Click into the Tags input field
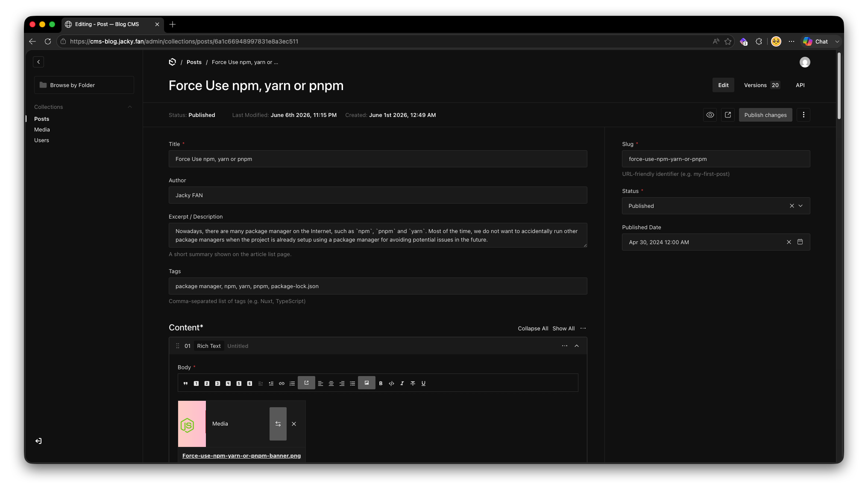 (378, 286)
